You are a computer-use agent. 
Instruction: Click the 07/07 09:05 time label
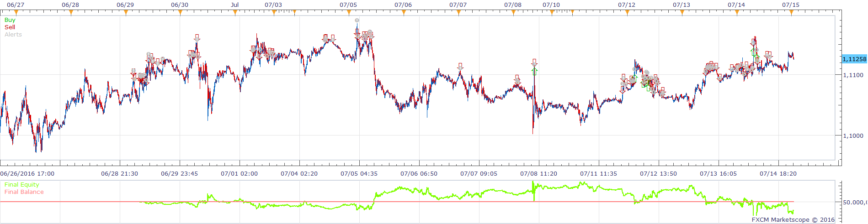[x=479, y=174]
